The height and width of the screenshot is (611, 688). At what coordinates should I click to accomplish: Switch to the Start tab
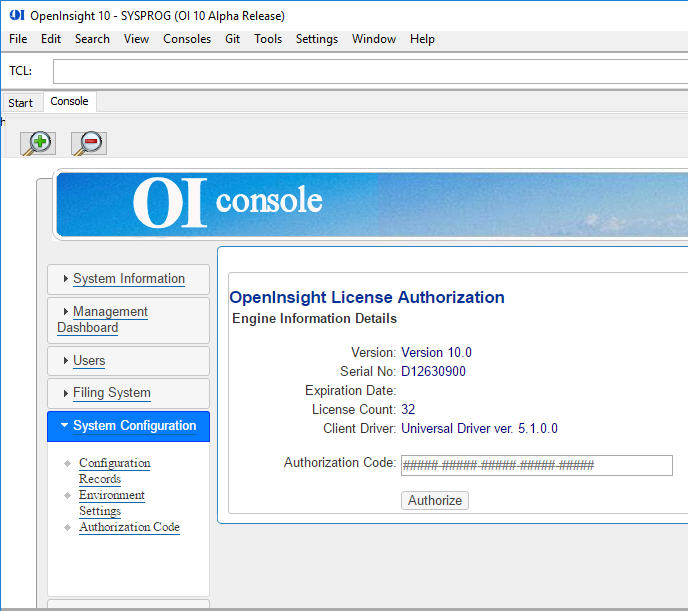coord(21,103)
